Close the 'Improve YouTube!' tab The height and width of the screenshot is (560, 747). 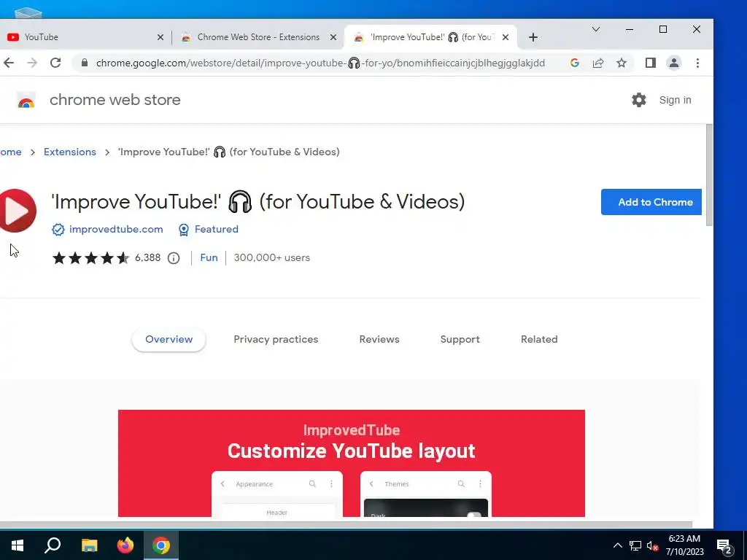click(x=506, y=37)
